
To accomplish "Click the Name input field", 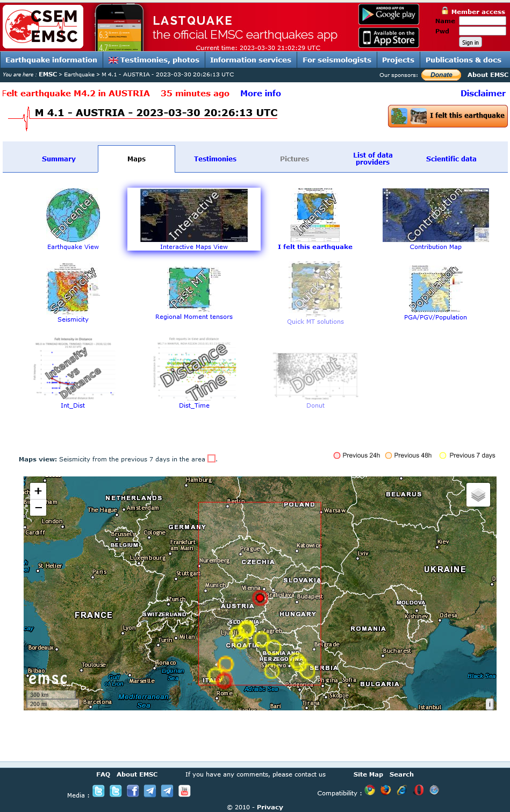I will [x=483, y=21].
